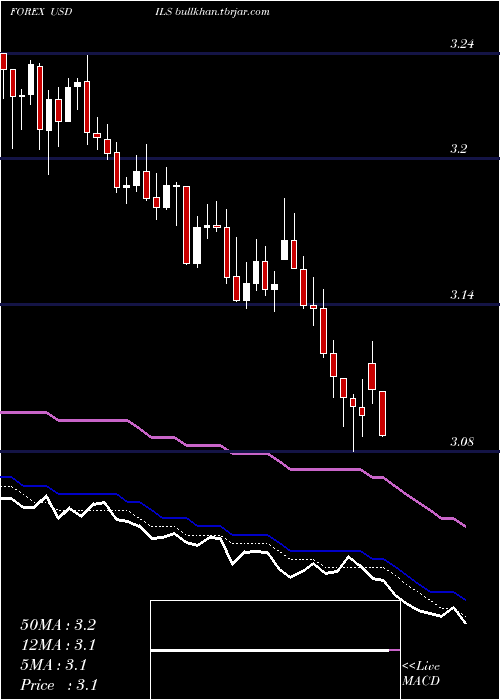Image resolution: width=500 pixels, height=700 pixels.
Task: Click the 3.2 price level label
Action: click(x=458, y=149)
